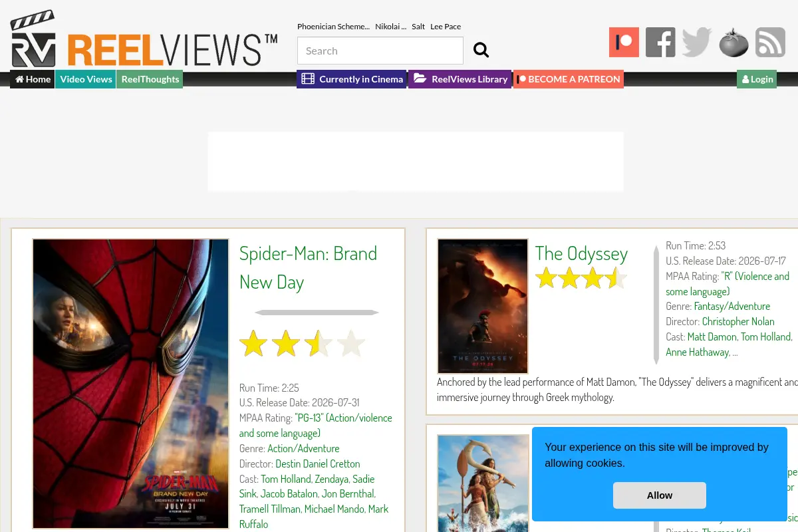Click 'U.S. Release Date: 2026-07-31' text
798x532 pixels.
click(x=299, y=402)
